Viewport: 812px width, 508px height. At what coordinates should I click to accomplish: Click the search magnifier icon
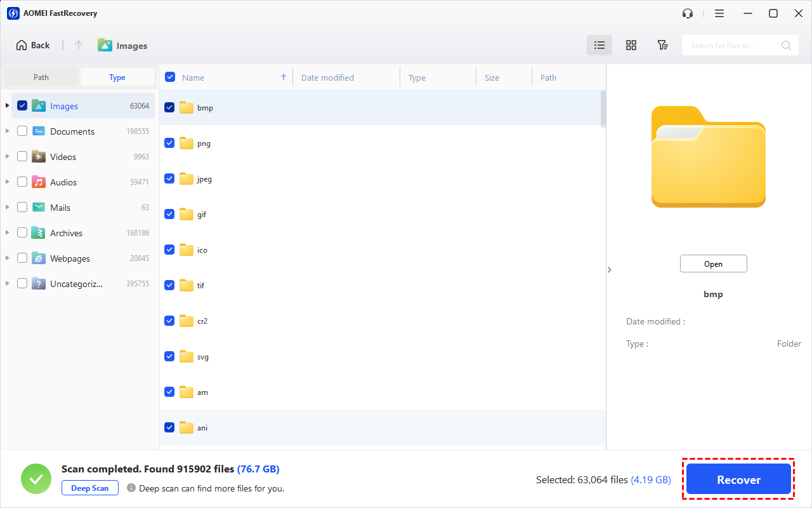pyautogui.click(x=786, y=45)
